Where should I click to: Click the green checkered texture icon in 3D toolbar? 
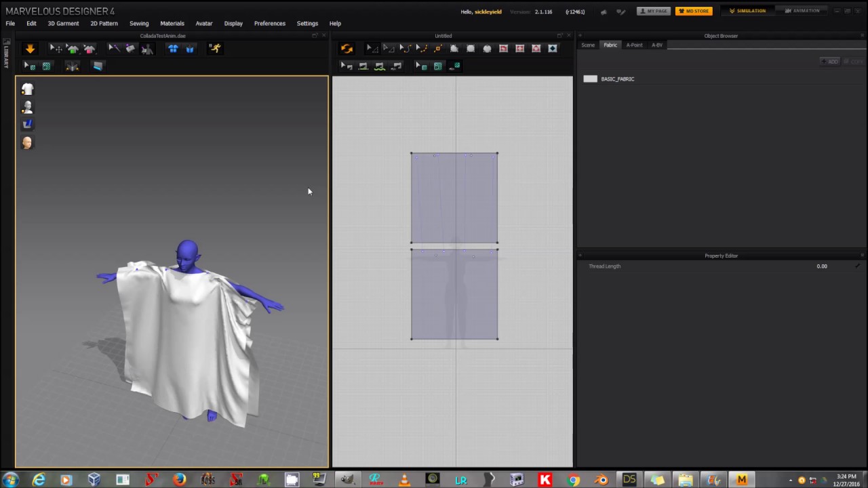(46, 66)
